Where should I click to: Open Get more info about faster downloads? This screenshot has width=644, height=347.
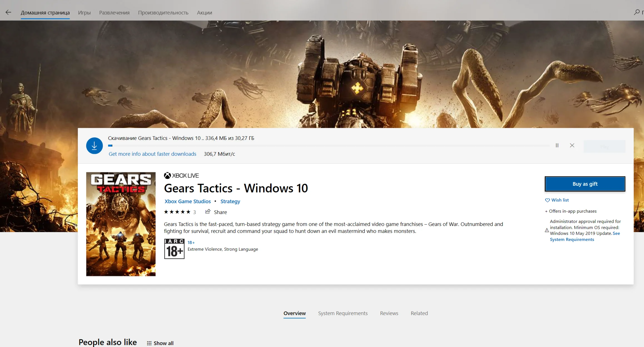[152, 154]
